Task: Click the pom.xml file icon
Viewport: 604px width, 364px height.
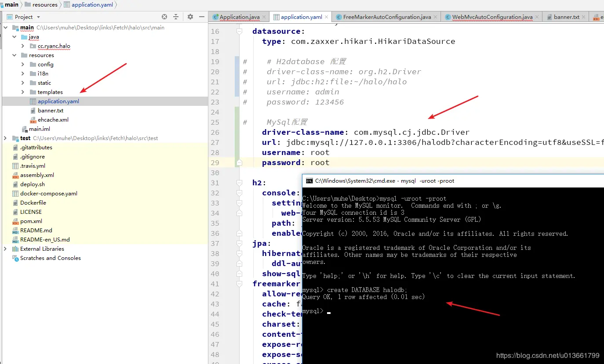Action: 15,221
